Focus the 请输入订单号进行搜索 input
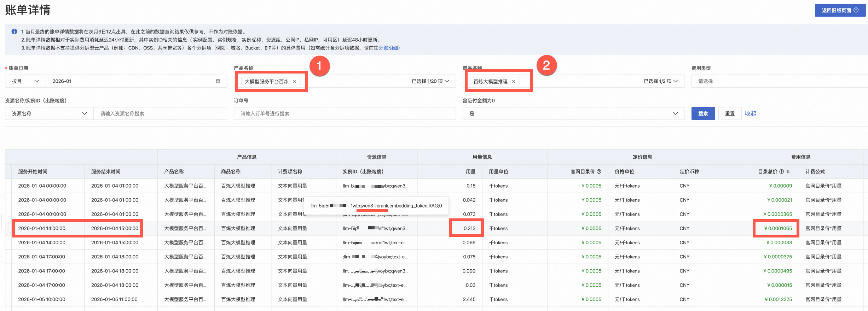 (345, 113)
